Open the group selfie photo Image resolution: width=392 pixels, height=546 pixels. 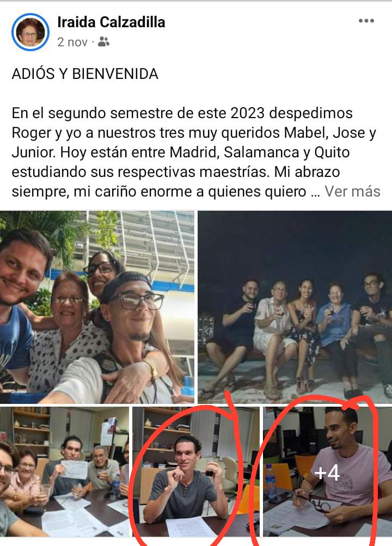coord(97,307)
